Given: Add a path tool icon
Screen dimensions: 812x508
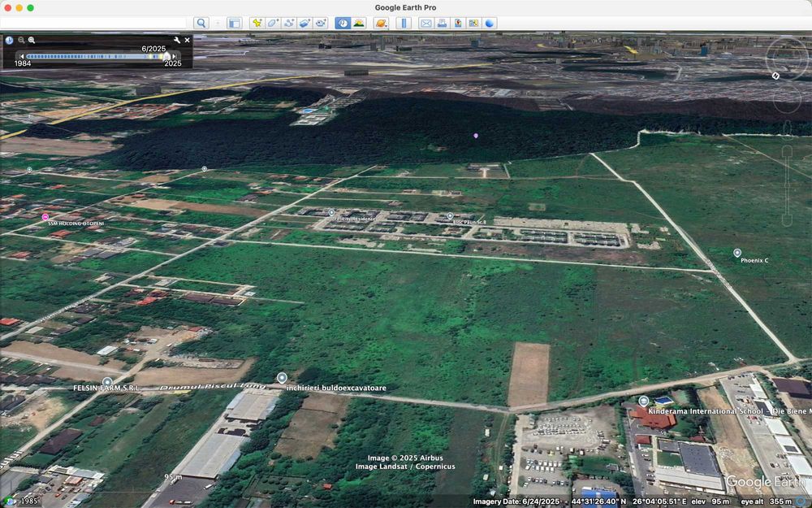Looking at the screenshot, I should (288, 23).
